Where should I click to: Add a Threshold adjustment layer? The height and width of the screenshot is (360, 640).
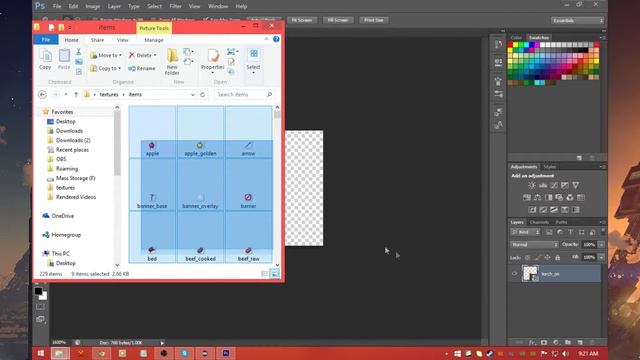point(554,210)
